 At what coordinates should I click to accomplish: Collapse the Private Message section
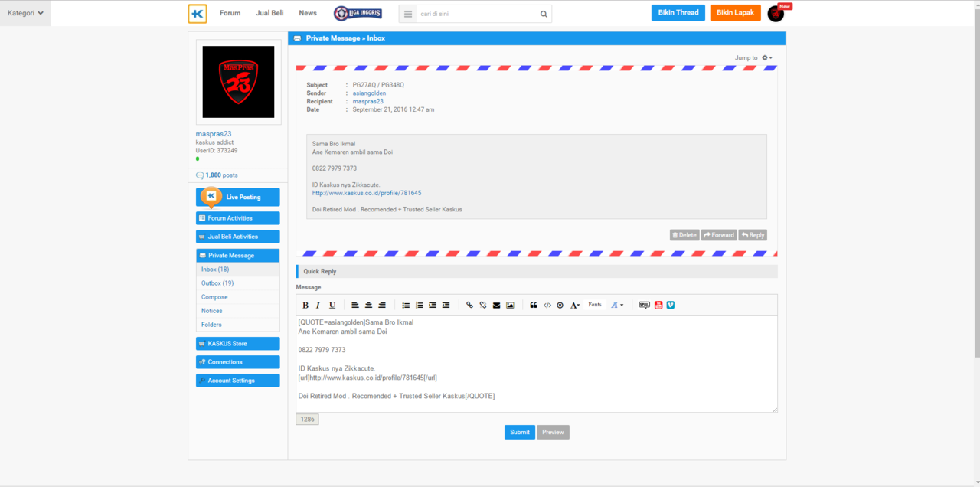[237, 255]
